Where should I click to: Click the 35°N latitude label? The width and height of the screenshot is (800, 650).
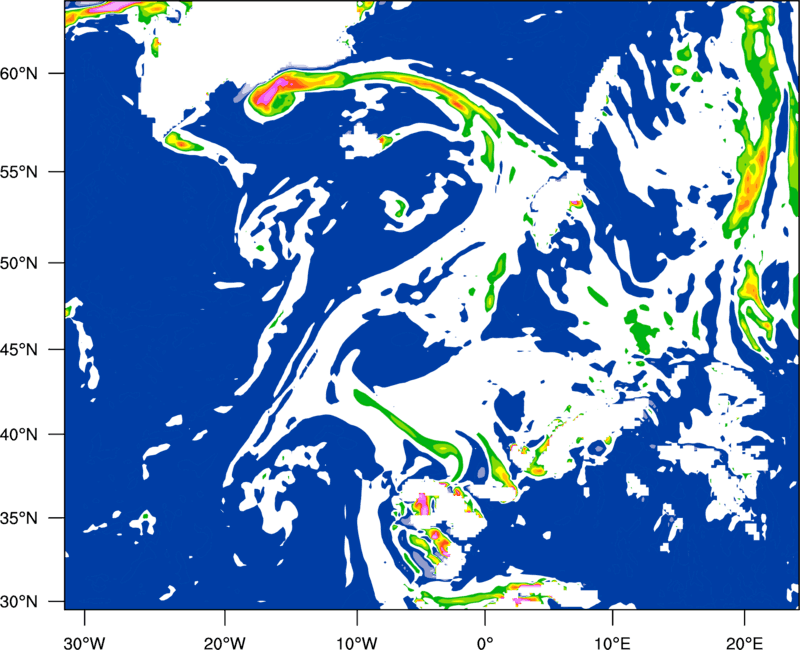pyautogui.click(x=19, y=518)
